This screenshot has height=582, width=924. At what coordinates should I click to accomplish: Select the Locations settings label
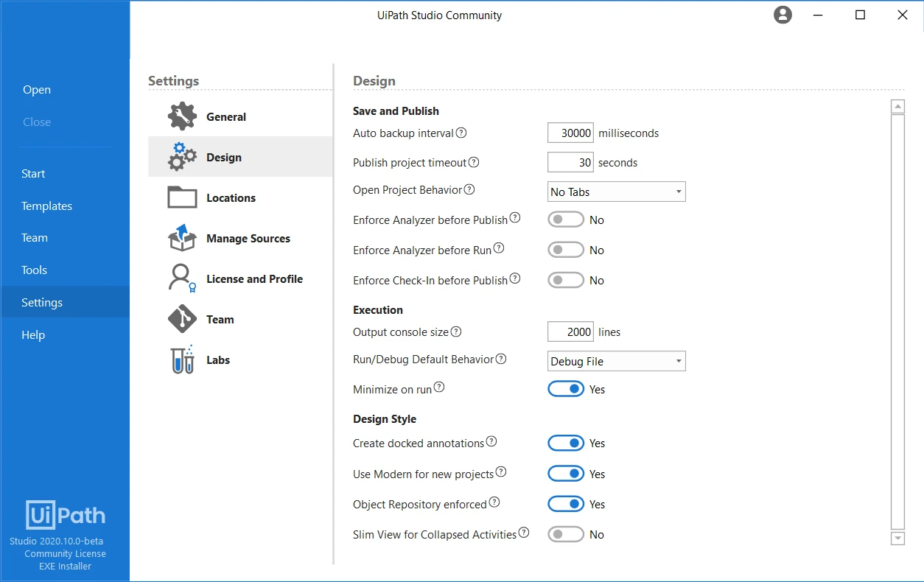231,197
